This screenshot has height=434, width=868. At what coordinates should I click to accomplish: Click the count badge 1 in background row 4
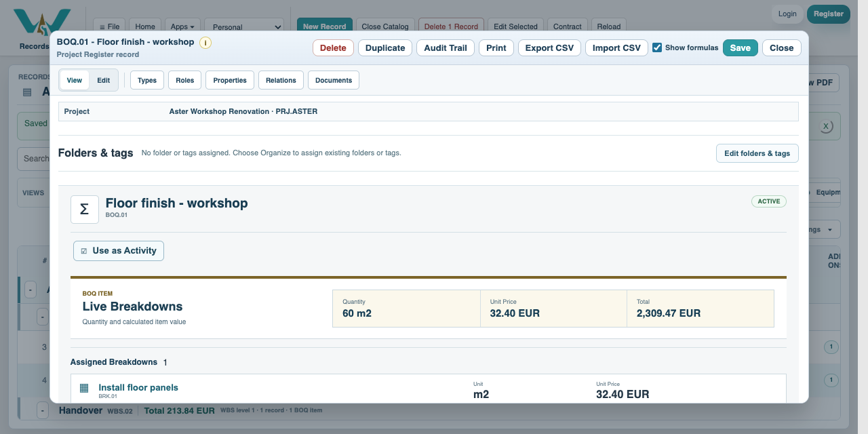[x=831, y=380]
